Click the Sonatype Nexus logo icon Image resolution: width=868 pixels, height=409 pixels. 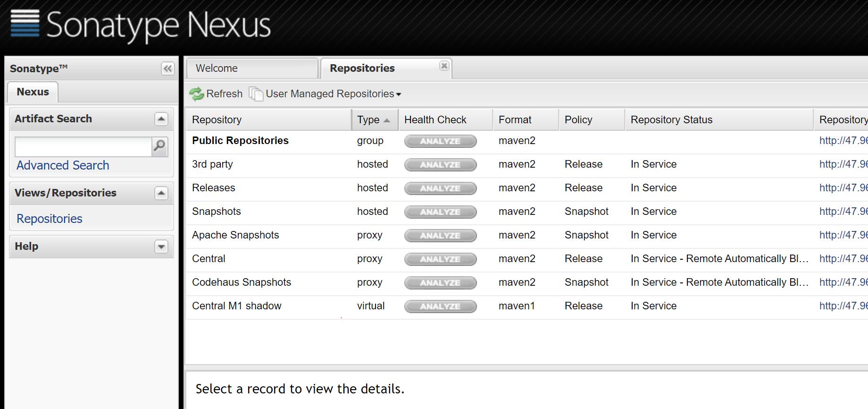click(x=25, y=23)
